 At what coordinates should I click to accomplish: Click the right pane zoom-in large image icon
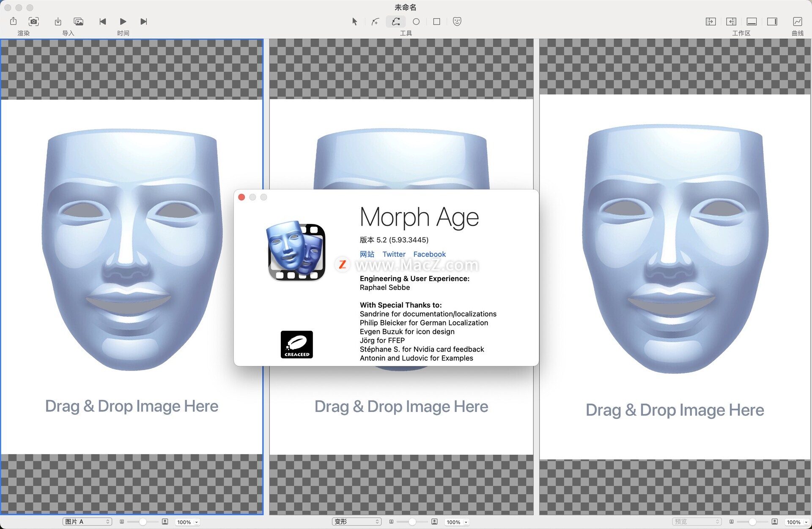coord(774,522)
